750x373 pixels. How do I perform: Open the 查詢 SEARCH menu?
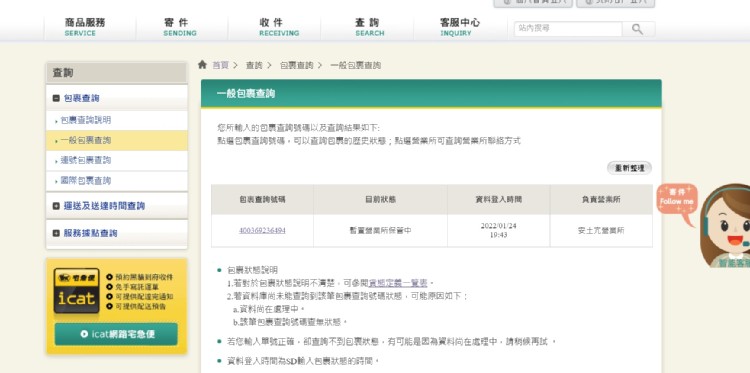[x=369, y=27]
